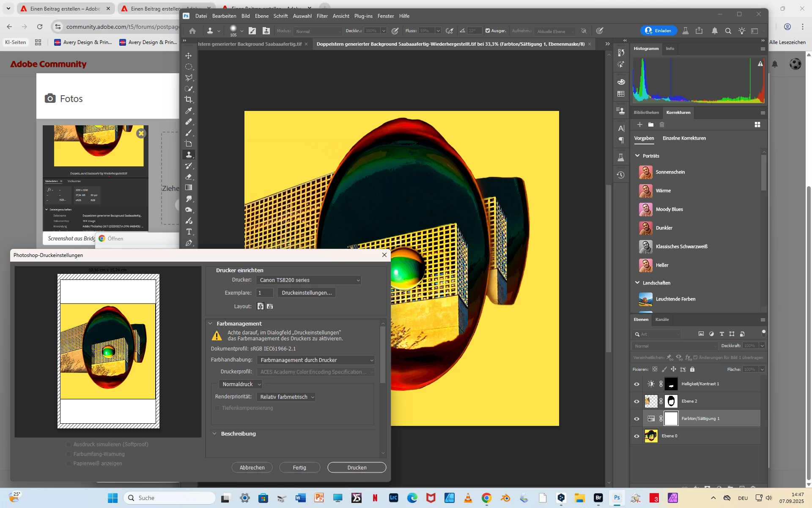The image size is (812, 508).
Task: Open the Farbhandhabung dropdown
Action: [x=316, y=360]
